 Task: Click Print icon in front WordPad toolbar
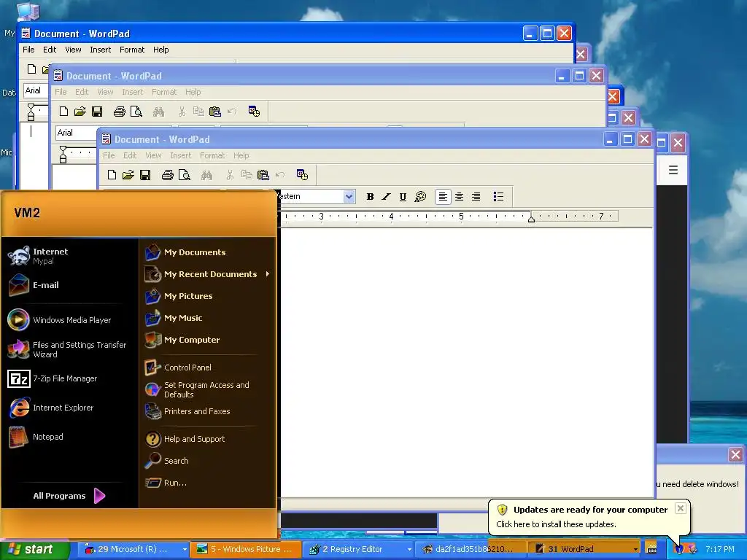coord(167,175)
